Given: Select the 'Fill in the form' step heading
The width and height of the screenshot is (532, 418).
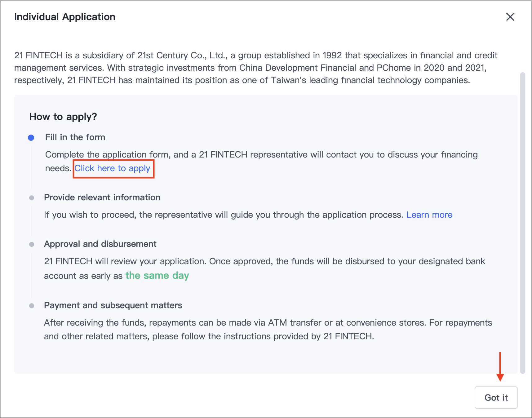Looking at the screenshot, I should [x=75, y=137].
